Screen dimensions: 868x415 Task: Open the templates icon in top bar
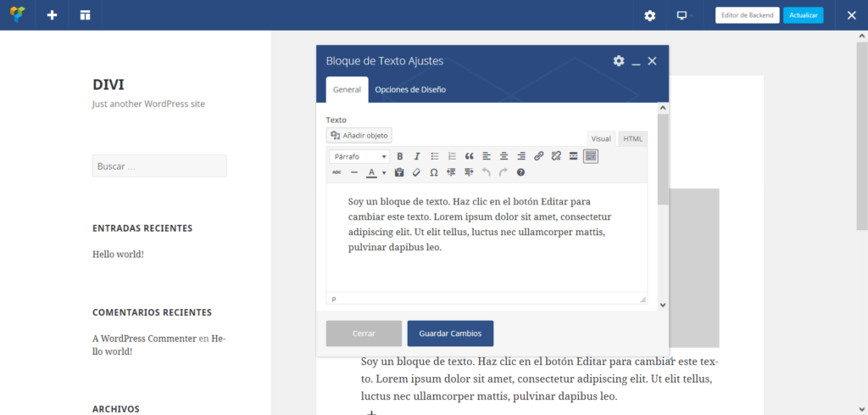coord(85,15)
